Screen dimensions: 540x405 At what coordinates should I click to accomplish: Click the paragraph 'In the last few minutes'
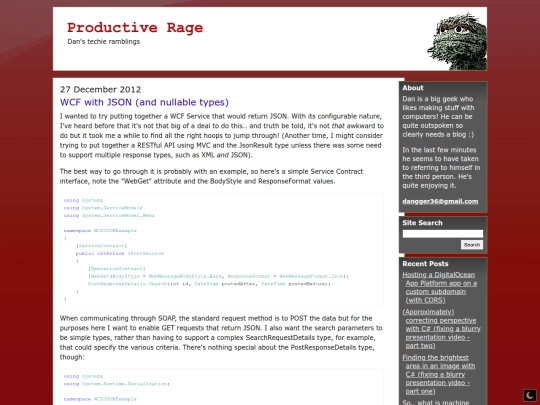441,168
